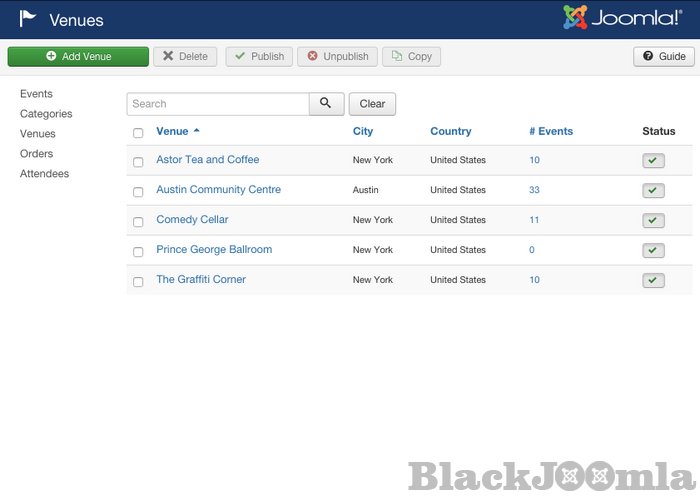This screenshot has width=700, height=496.
Task: Open the Austin Community Centre venue link
Action: [x=218, y=190]
